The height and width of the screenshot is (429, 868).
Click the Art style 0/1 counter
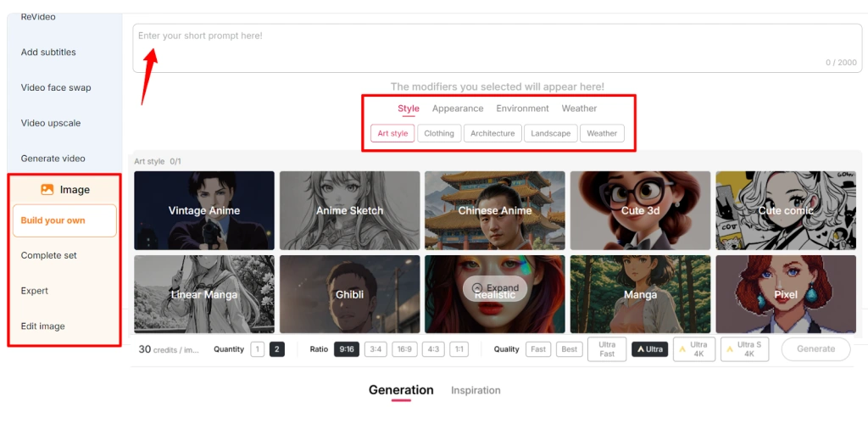158,162
